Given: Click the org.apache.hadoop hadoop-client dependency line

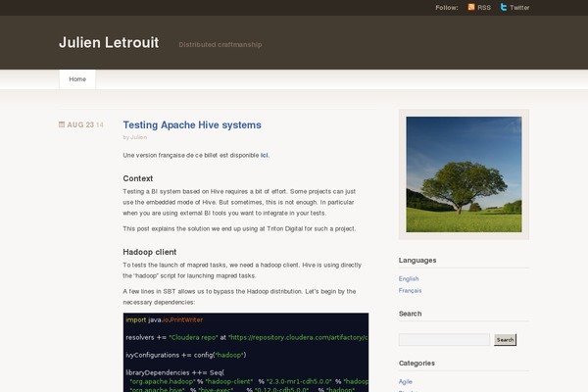Looking at the screenshot, I should [249, 381].
